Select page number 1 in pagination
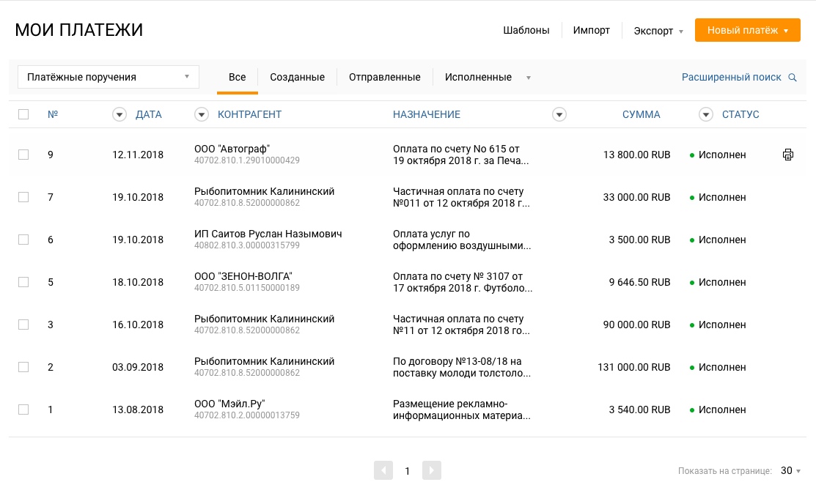Viewport: 816px width, 504px height. pos(408,471)
